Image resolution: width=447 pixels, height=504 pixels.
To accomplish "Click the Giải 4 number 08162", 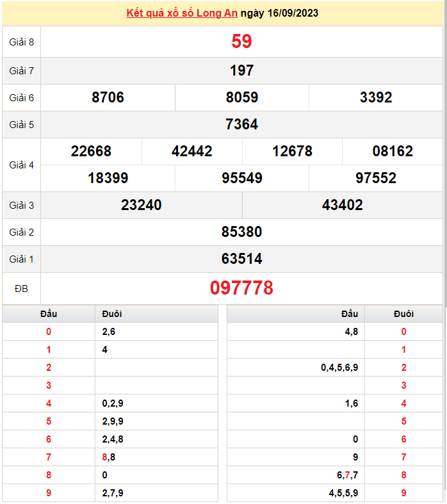I will pyautogui.click(x=393, y=151).
